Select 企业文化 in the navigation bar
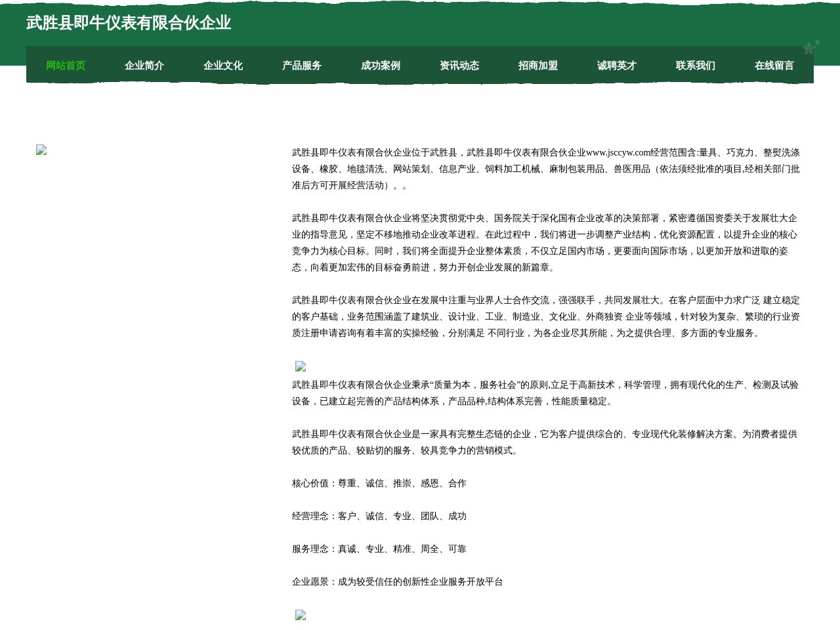840x630 pixels. (x=222, y=66)
